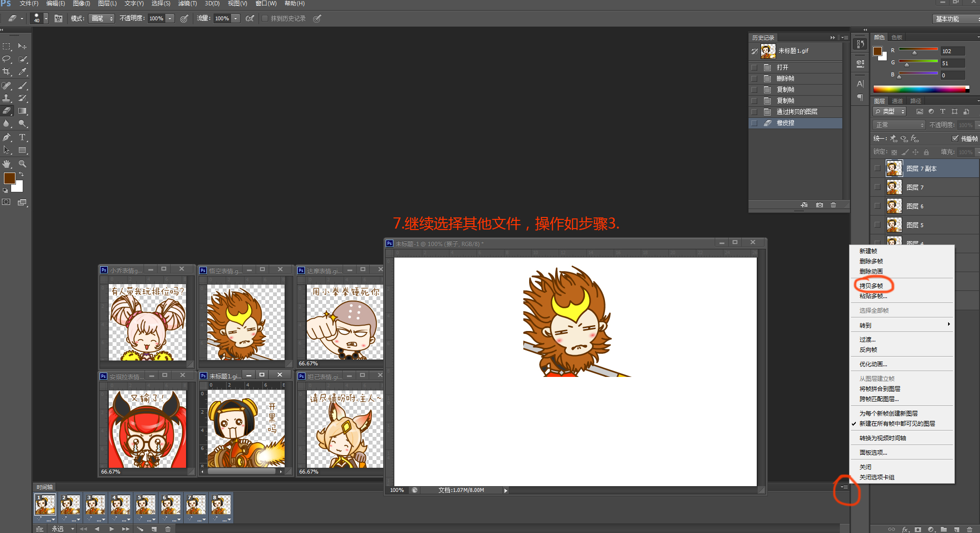Viewport: 980px width, 533px height.
Task: Select the Lasso tool
Action: (x=7, y=59)
